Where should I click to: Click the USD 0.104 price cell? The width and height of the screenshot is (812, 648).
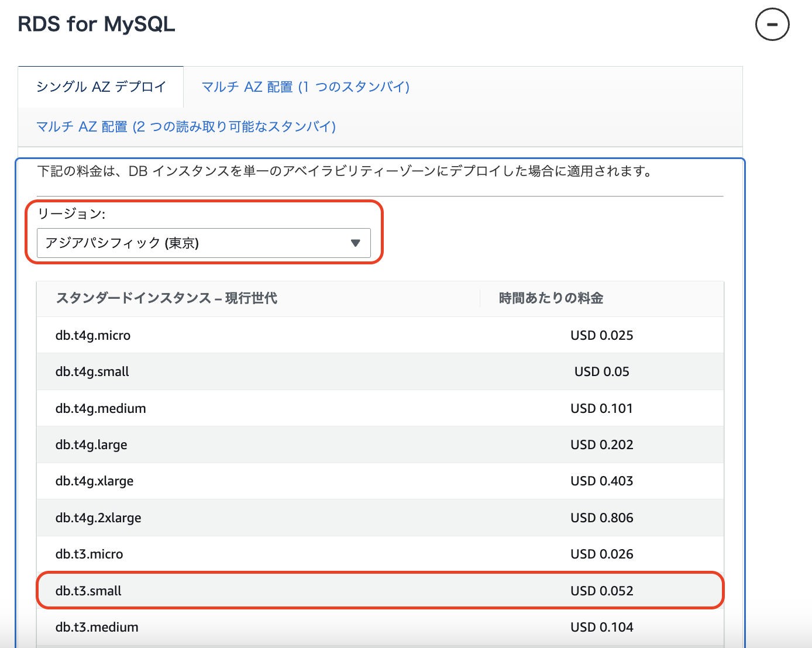point(602,627)
